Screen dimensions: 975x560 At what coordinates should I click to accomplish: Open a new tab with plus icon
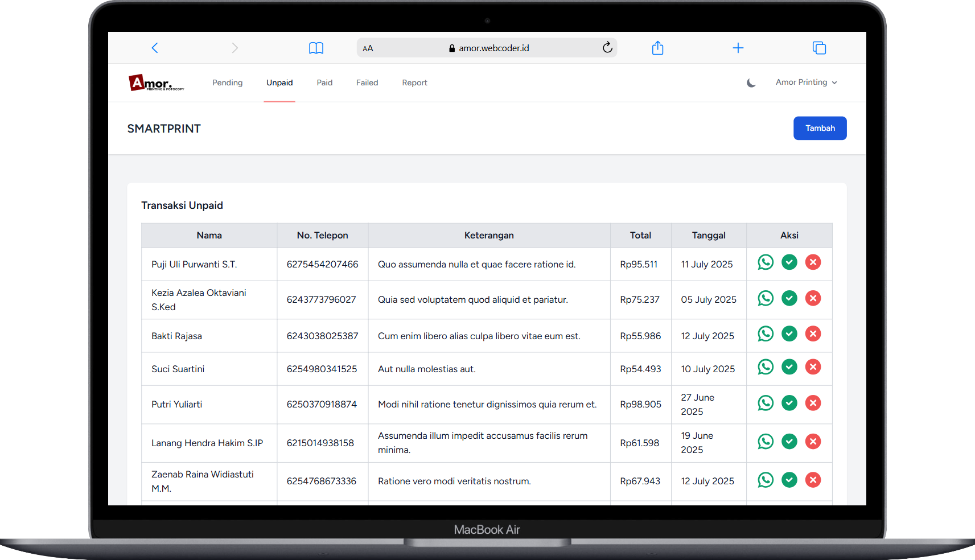click(x=738, y=48)
